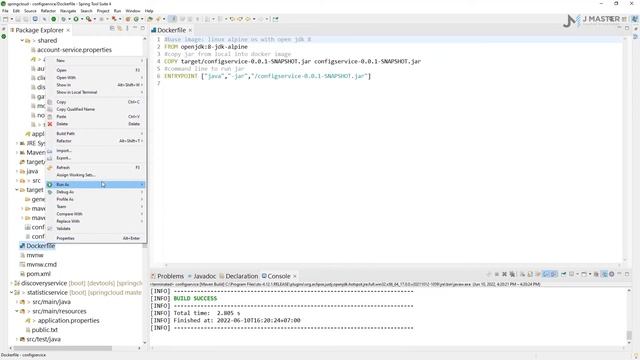Toggle Show Console on standard output change
The width and height of the screenshot is (640, 360).
tap(546, 274)
